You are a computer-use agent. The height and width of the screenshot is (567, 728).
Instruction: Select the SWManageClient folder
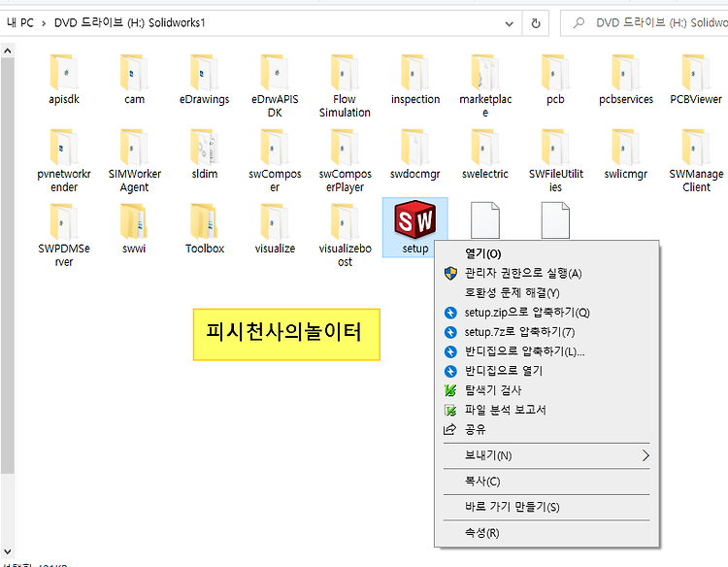(696, 160)
